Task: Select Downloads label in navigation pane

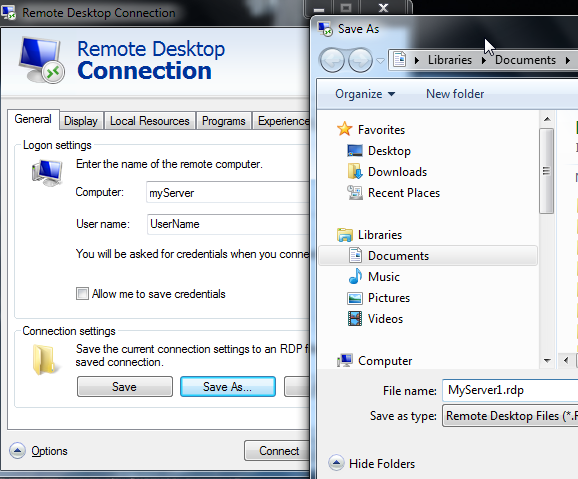Action: pyautogui.click(x=397, y=172)
